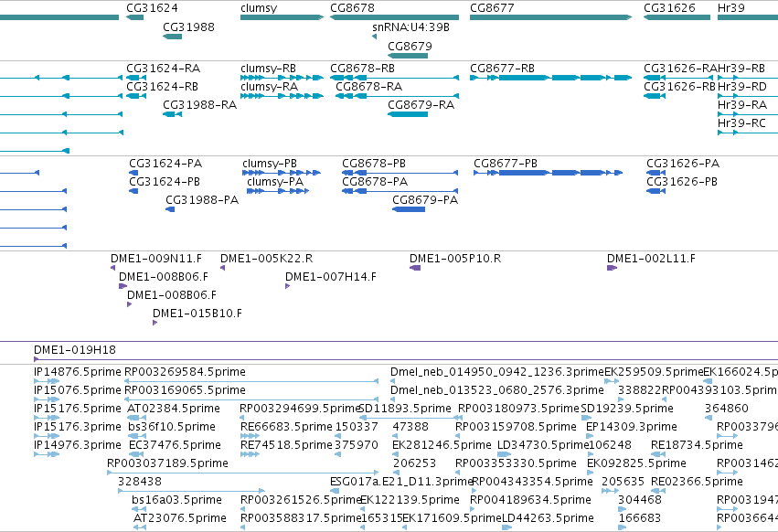Click CG31624-RA transcript label

(164, 69)
